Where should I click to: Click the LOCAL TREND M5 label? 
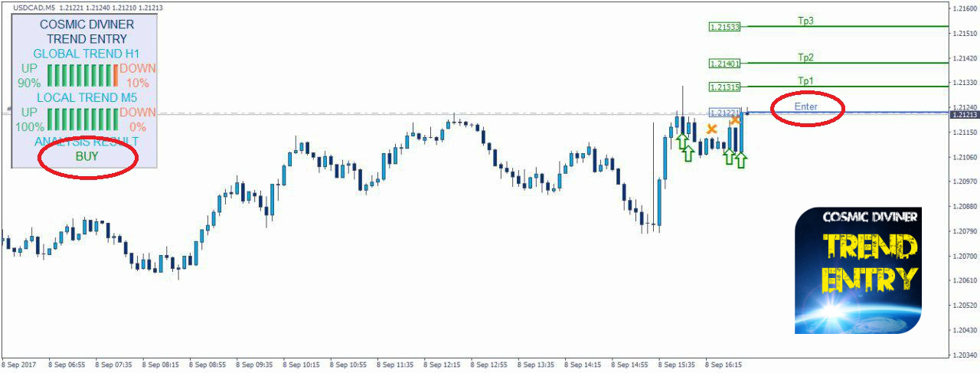[x=86, y=97]
